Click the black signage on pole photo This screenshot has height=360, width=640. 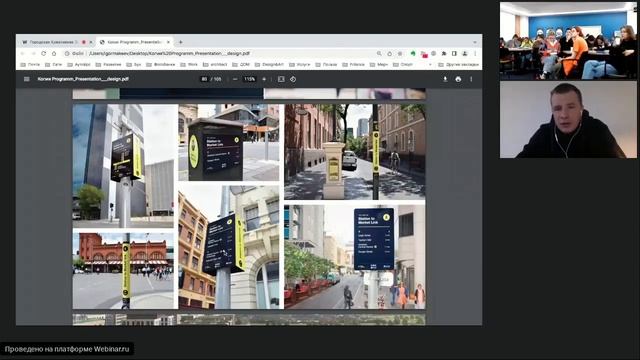pyautogui.click(x=123, y=166)
